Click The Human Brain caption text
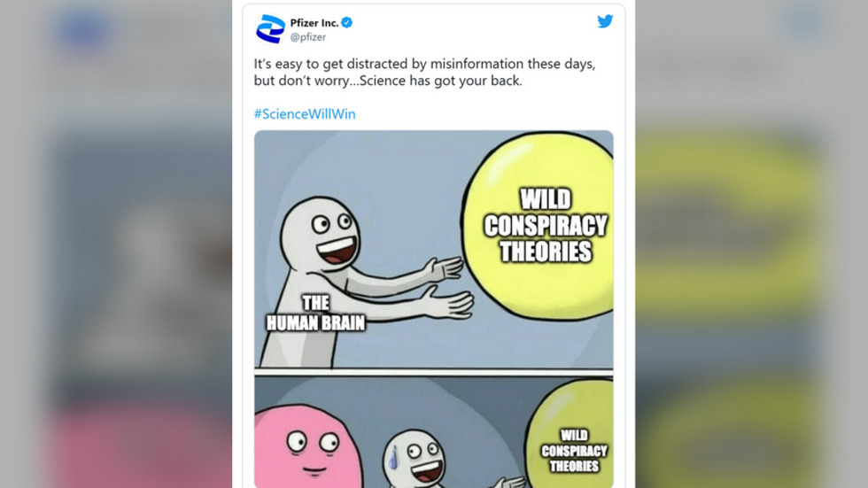Viewport: 868px width, 488px height. (315, 314)
